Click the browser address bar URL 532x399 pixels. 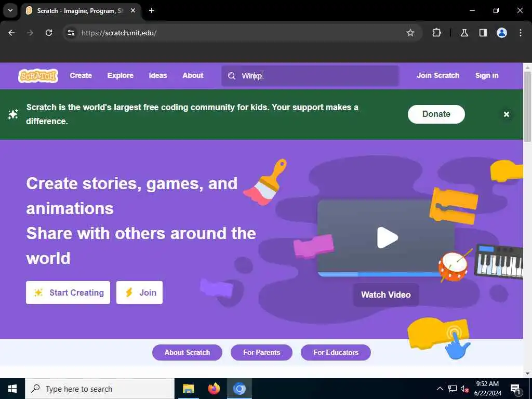coord(119,33)
